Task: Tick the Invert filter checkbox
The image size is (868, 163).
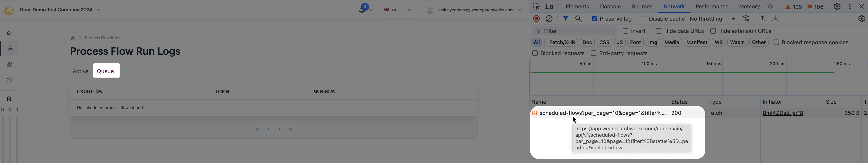Action: (625, 31)
